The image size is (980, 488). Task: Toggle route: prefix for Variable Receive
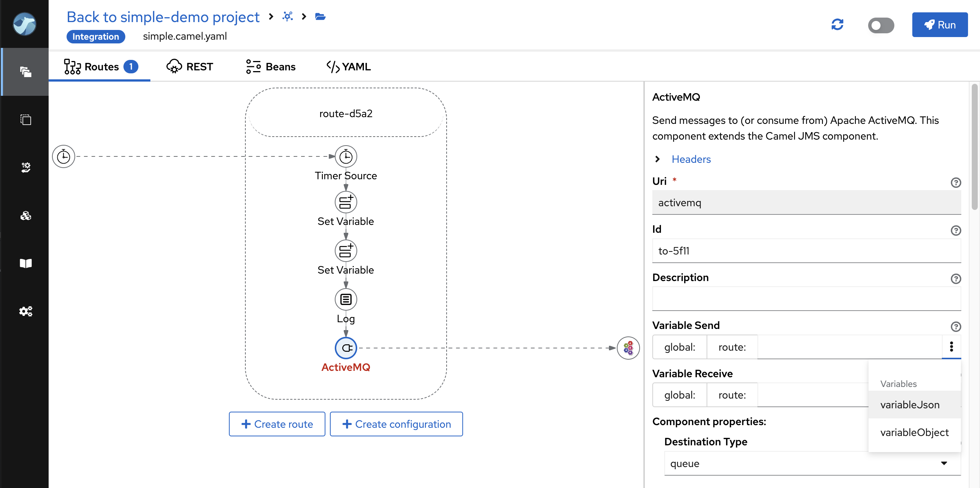732,395
